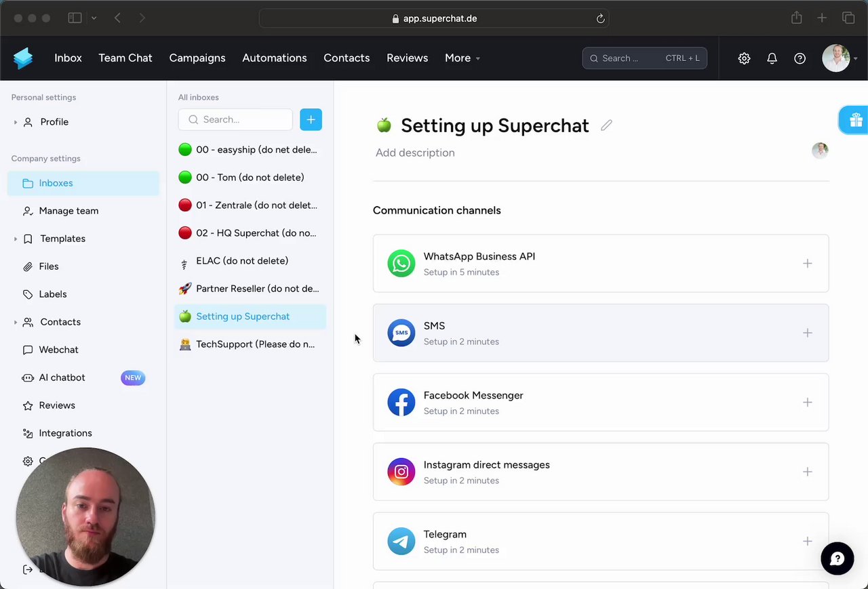Reload the page in the browser
This screenshot has height=589, width=868.
click(x=600, y=19)
